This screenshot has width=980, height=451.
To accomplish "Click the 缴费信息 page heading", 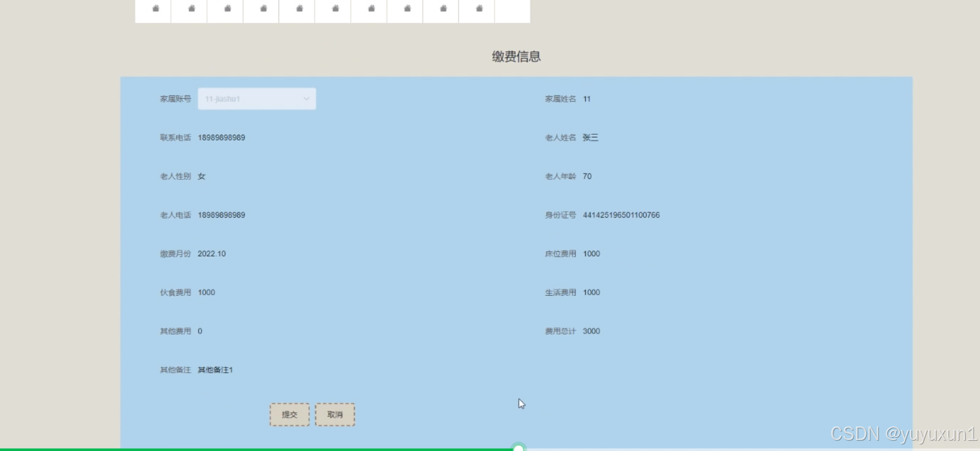I will tap(516, 57).
